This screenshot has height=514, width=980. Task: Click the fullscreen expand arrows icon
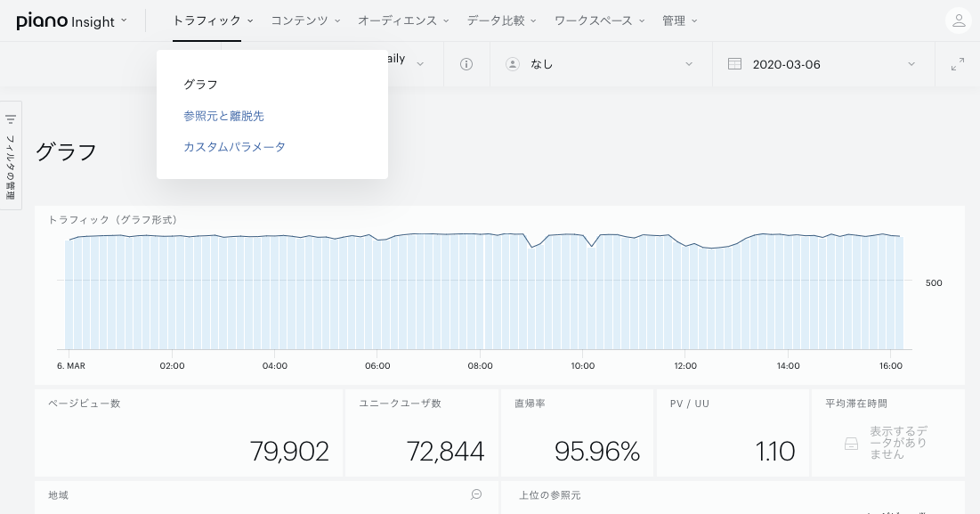958,64
